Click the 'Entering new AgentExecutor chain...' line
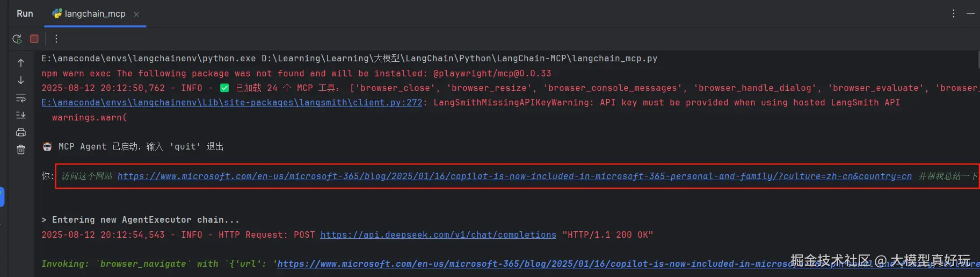The height and width of the screenshot is (277, 980). tap(140, 219)
